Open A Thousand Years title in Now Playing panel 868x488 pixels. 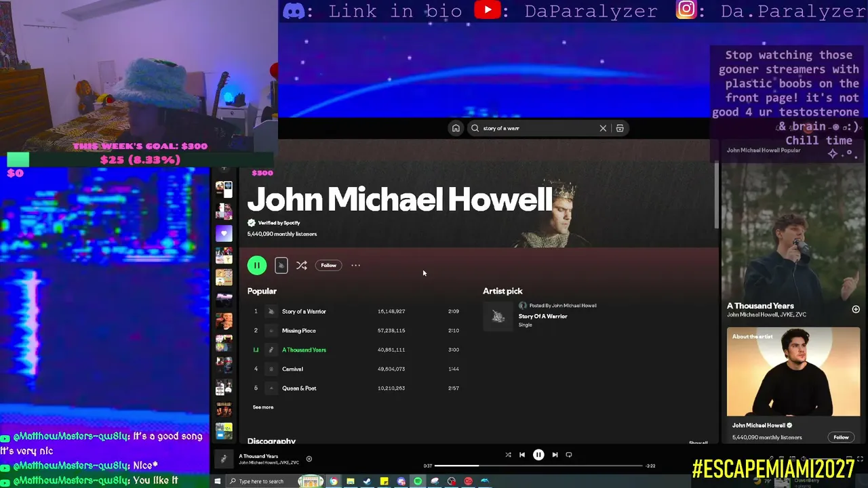point(760,306)
